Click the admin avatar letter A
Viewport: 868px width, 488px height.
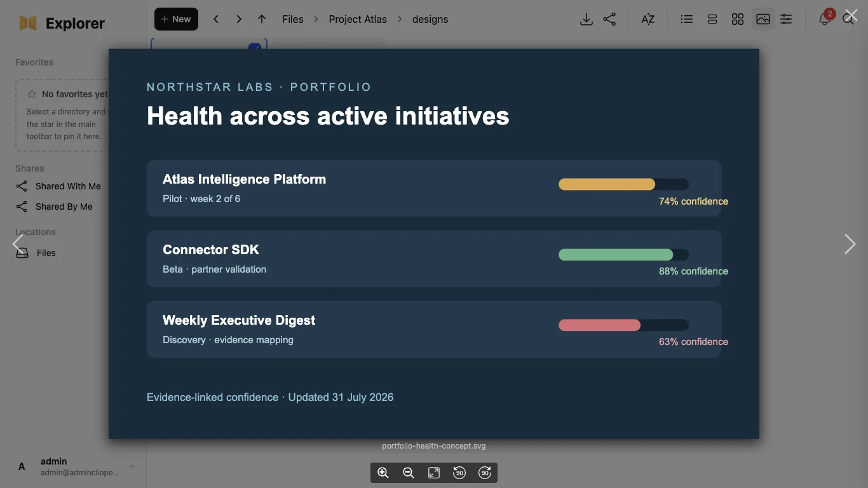[22, 467]
